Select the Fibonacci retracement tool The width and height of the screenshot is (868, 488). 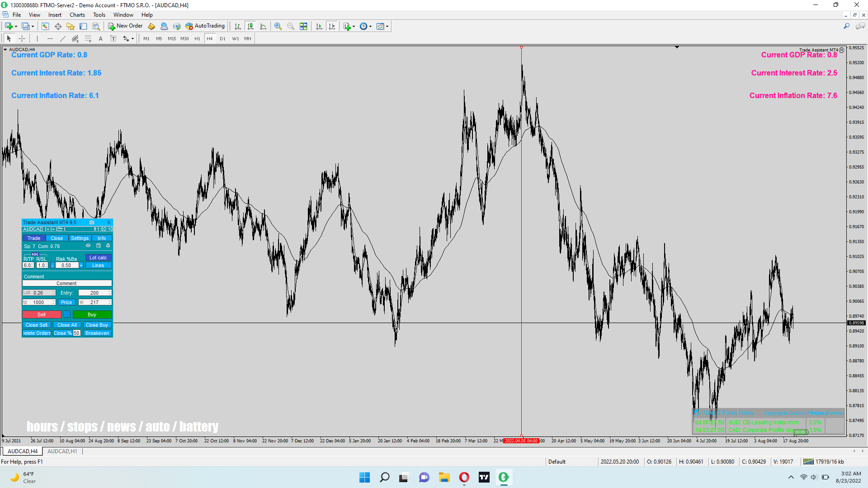pyautogui.click(x=88, y=39)
